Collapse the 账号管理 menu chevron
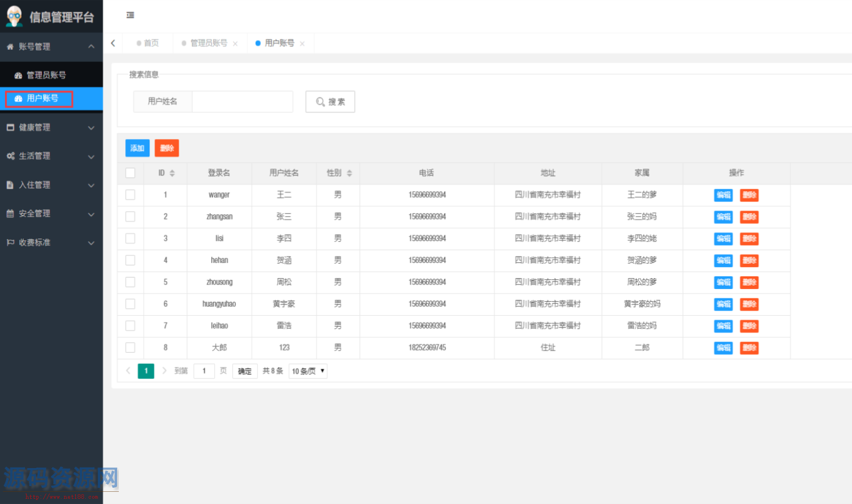This screenshot has height=504, width=852. 91,46
